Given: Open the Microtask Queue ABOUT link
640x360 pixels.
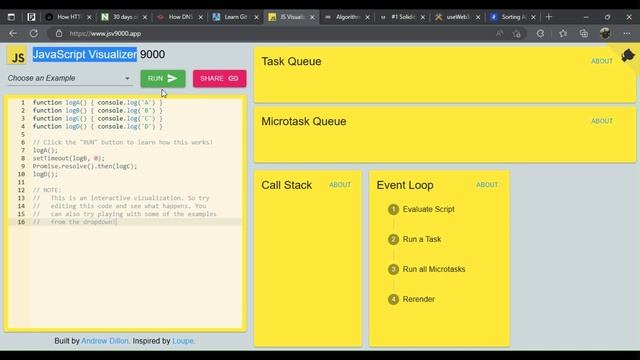Looking at the screenshot, I should (x=602, y=121).
